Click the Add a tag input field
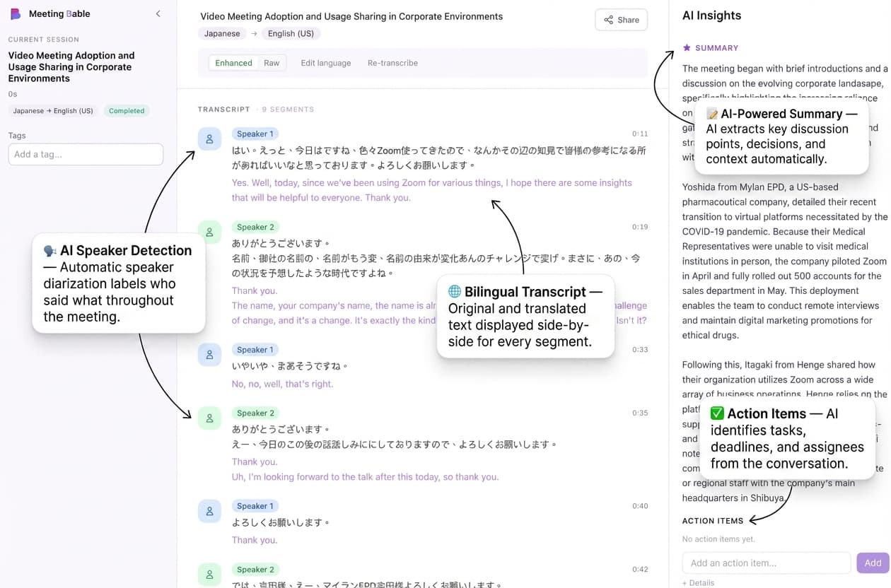 pyautogui.click(x=85, y=154)
